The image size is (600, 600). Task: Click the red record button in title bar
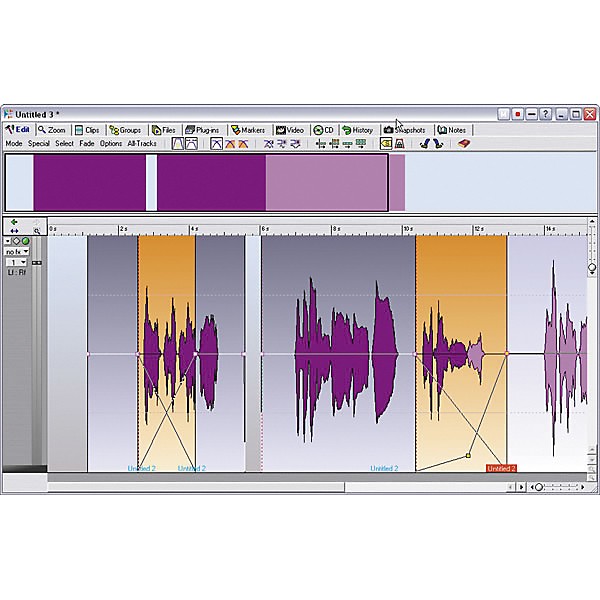[518, 114]
